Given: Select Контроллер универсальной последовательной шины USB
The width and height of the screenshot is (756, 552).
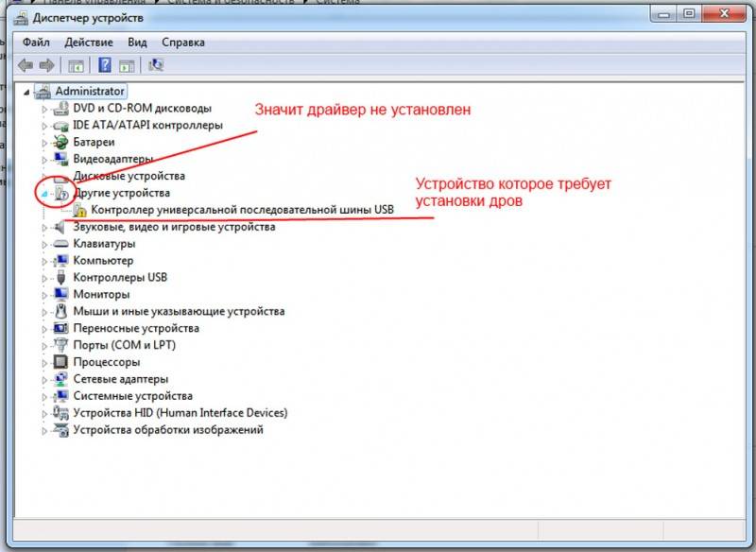Looking at the screenshot, I should tap(243, 210).
